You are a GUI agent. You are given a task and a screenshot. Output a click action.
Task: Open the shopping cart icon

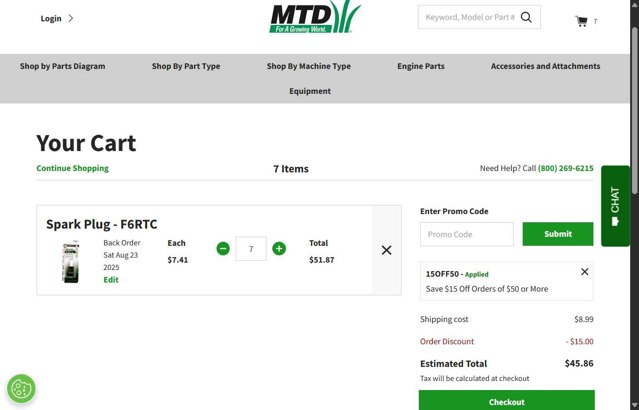(x=582, y=21)
